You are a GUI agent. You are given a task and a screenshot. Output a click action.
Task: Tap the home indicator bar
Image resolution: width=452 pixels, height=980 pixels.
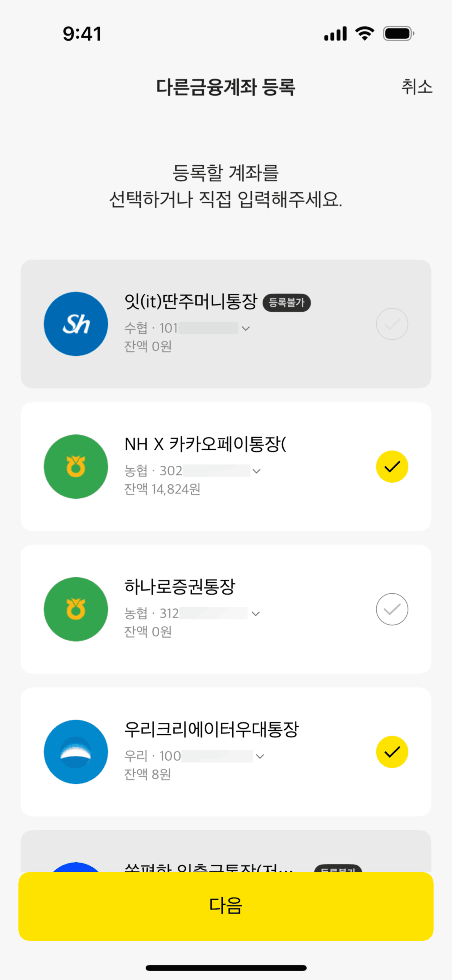pyautogui.click(x=226, y=968)
